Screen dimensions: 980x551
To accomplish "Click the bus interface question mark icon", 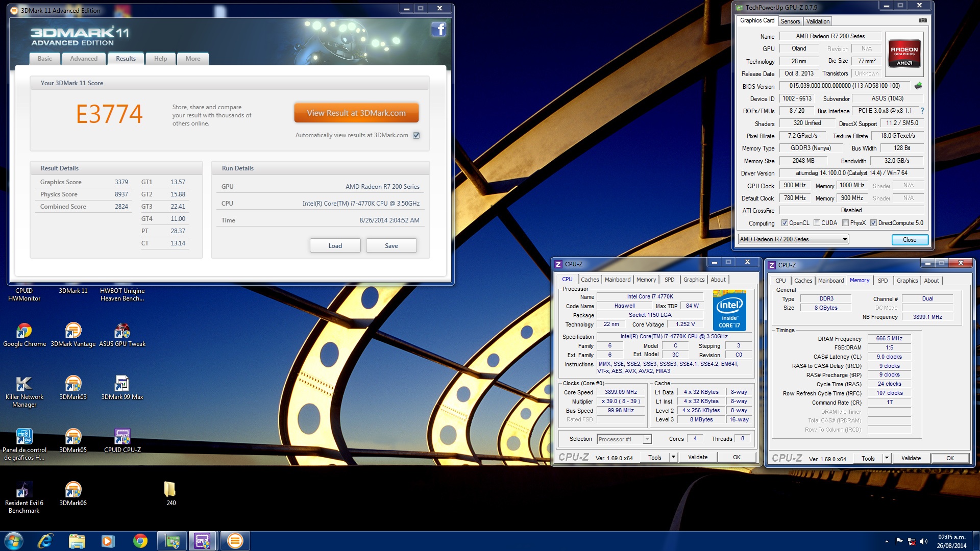I will coord(922,111).
